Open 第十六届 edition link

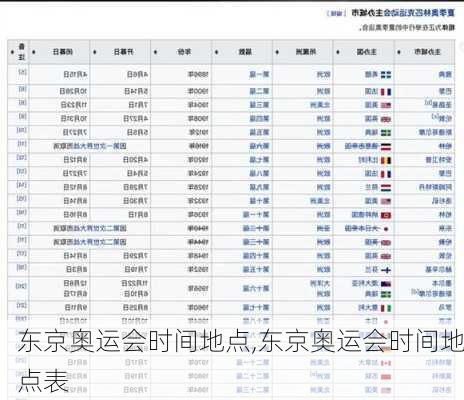point(256,288)
